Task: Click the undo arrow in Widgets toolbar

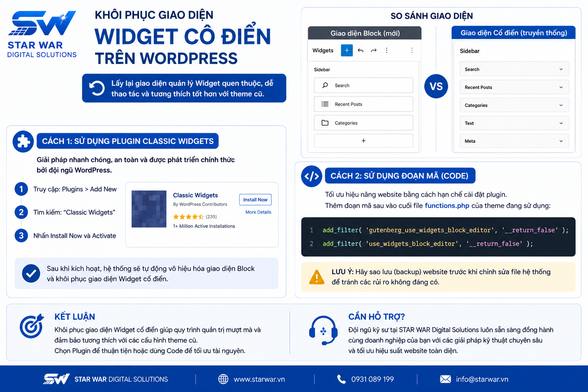Action: (360, 50)
